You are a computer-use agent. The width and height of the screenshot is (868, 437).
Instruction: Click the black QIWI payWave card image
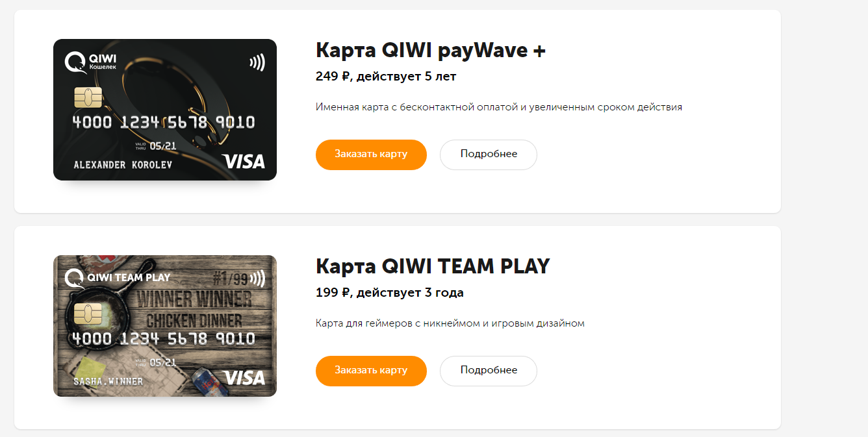click(x=165, y=110)
